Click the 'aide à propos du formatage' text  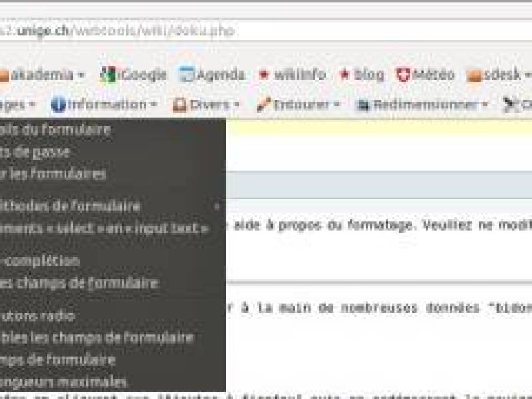tap(323, 225)
